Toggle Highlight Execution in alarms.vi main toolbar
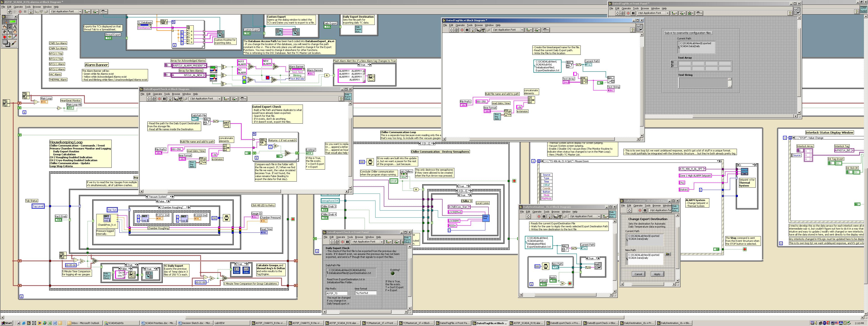 pyautogui.click(x=31, y=12)
